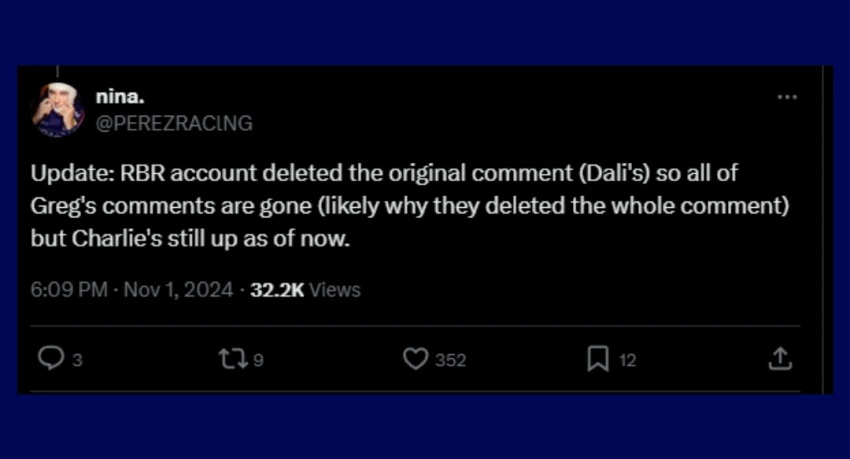Image resolution: width=850 pixels, height=459 pixels.
Task: Click the thread connector line above the avatar
Action: coord(58,72)
